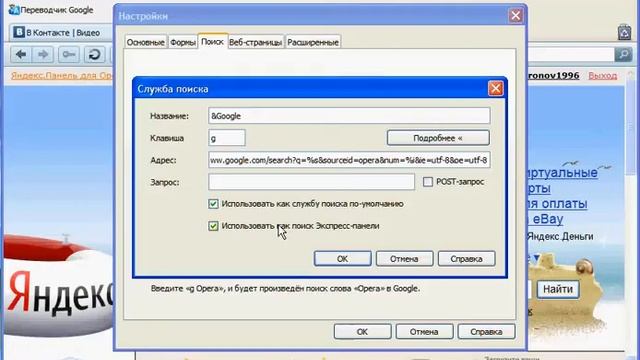Screen dimensions: 640x360
Task: Open the Веб-страницы tab
Action: pyautogui.click(x=256, y=42)
